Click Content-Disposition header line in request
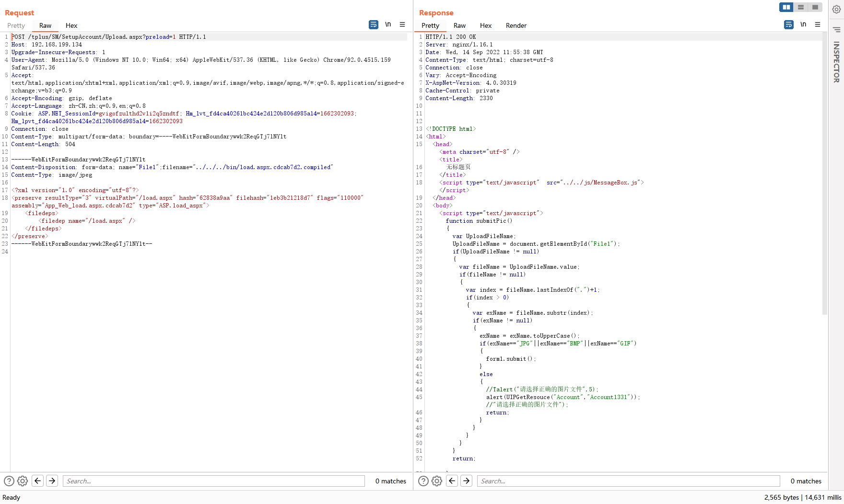 [172, 167]
